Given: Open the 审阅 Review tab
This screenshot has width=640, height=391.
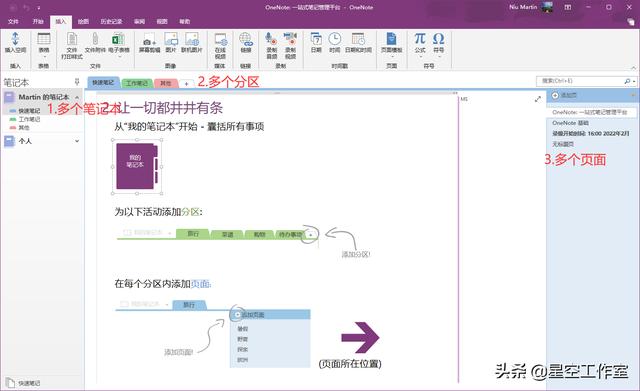Looking at the screenshot, I should 140,21.
